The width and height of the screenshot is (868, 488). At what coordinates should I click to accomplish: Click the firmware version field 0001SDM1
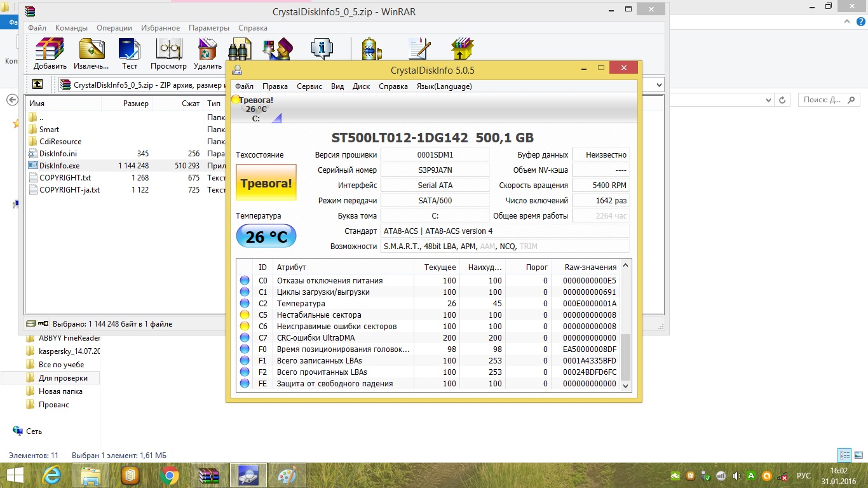[x=435, y=155]
